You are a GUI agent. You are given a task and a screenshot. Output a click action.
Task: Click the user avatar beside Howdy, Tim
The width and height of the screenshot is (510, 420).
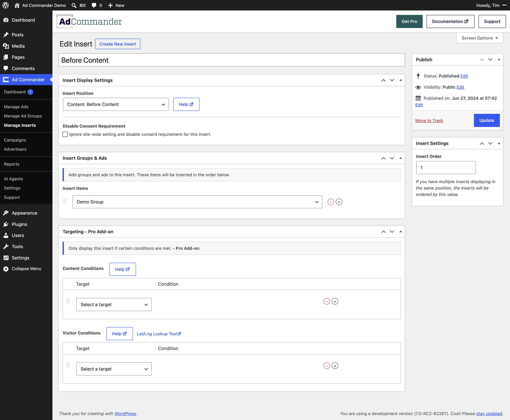tap(504, 5)
